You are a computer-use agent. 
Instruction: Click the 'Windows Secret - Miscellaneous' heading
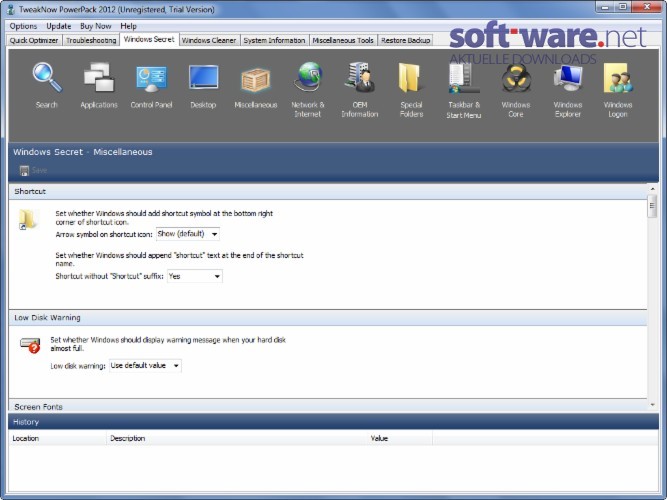click(x=83, y=152)
